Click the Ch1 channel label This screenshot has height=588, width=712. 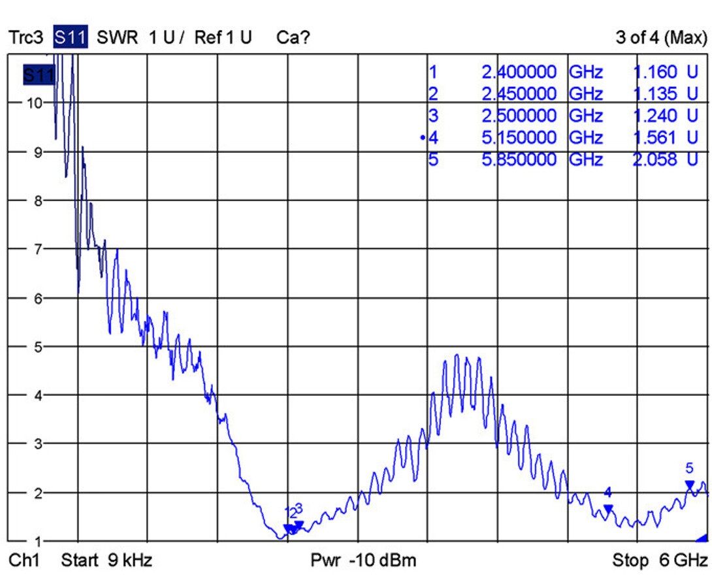[24, 560]
